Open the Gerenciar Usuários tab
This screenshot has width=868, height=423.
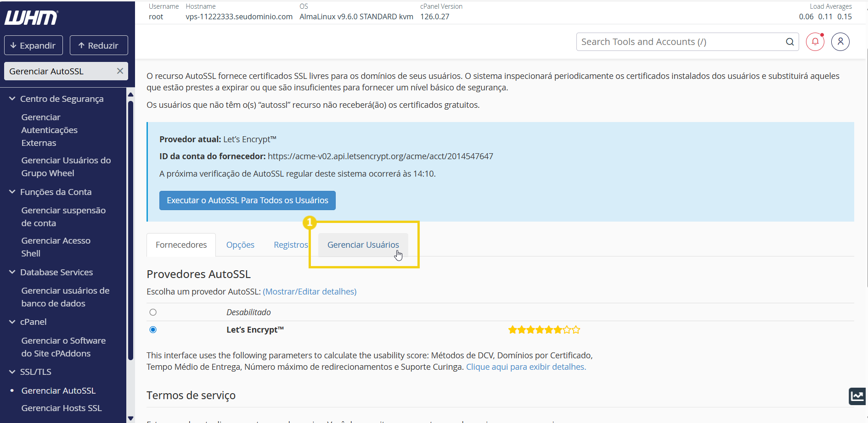(363, 245)
